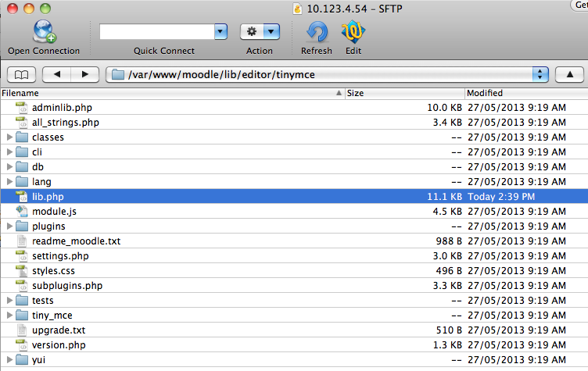Click the Open Connection globe icon
This screenshot has height=371, width=588.
pos(43,32)
